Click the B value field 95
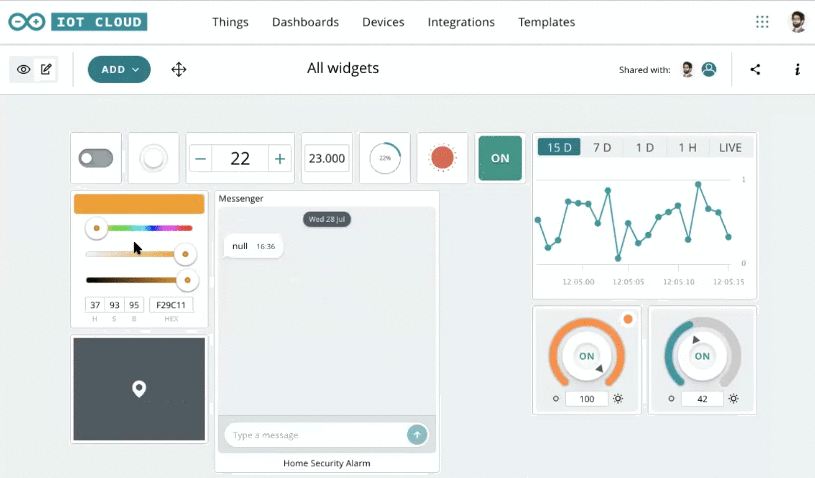 point(134,305)
